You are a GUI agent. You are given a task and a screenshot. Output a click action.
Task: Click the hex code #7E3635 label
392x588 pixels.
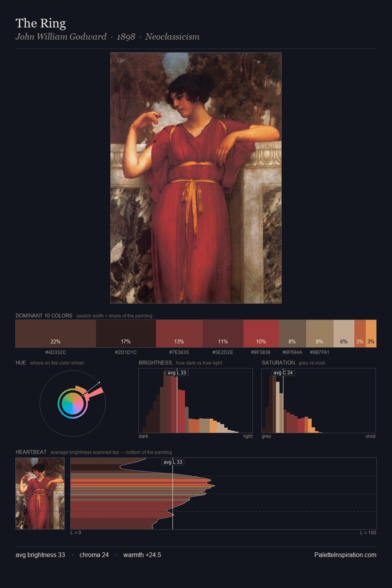pos(179,352)
